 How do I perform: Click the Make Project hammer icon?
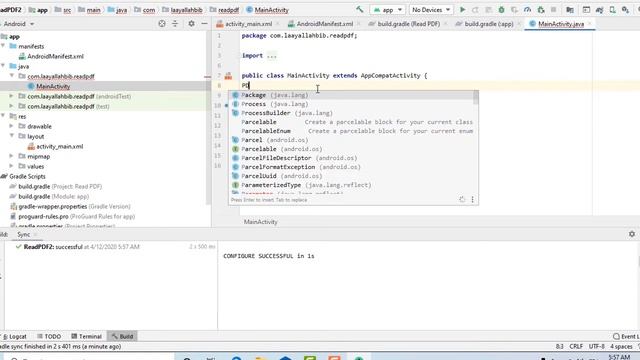(360, 9)
